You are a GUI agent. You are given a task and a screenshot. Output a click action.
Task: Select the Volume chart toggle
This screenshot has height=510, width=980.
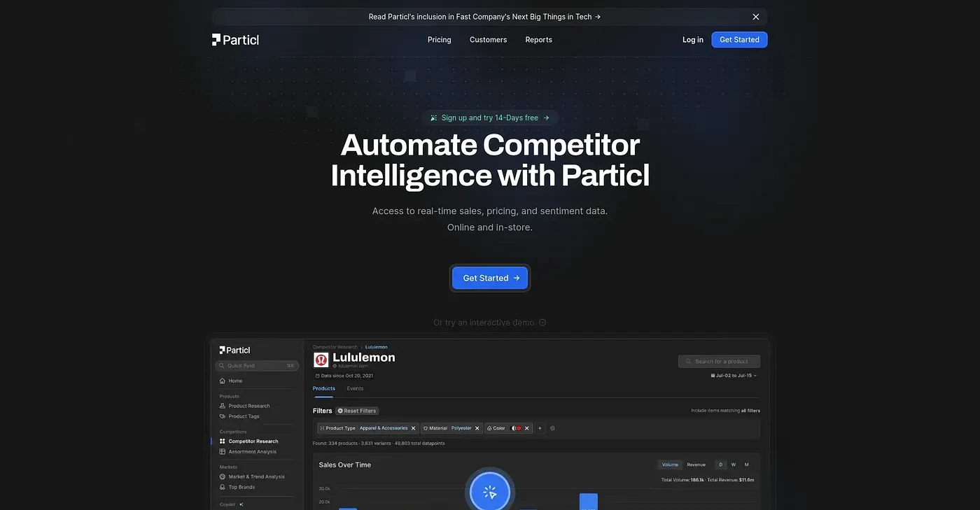pyautogui.click(x=670, y=465)
